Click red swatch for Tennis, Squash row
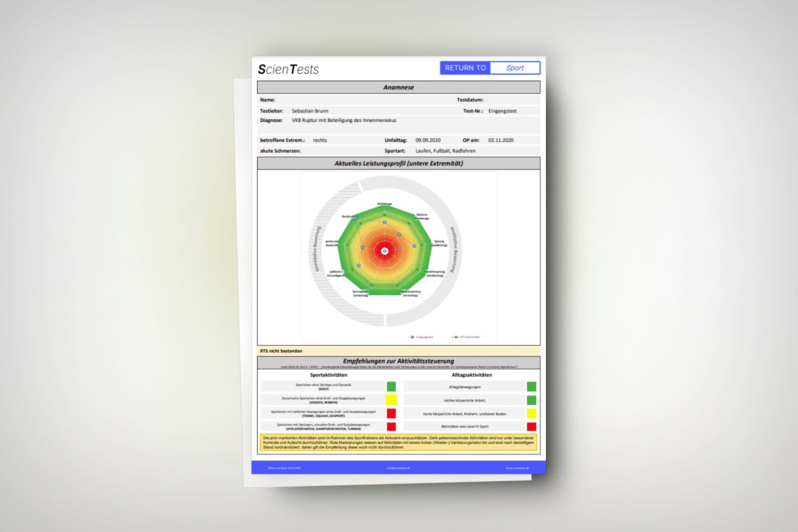The height and width of the screenshot is (532, 798). pyautogui.click(x=392, y=413)
